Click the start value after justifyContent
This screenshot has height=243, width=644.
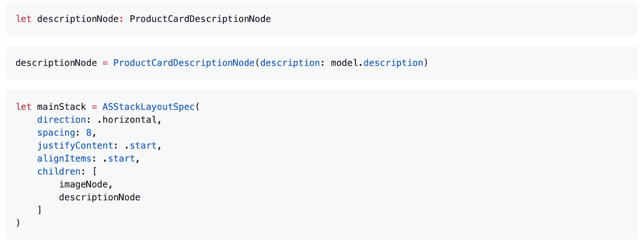pos(143,145)
